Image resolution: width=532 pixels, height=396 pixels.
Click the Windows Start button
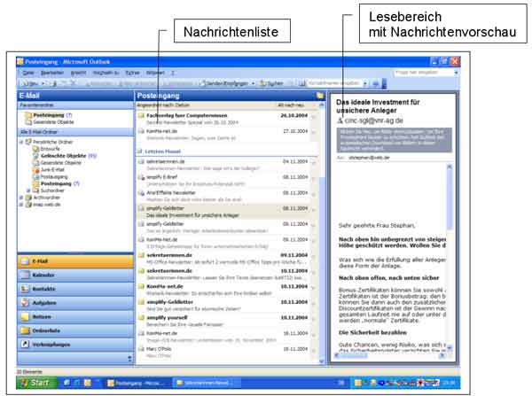coord(34,382)
